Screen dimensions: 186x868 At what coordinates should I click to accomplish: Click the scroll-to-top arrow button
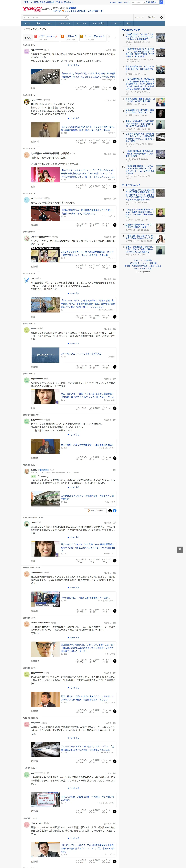[x=180, y=550]
